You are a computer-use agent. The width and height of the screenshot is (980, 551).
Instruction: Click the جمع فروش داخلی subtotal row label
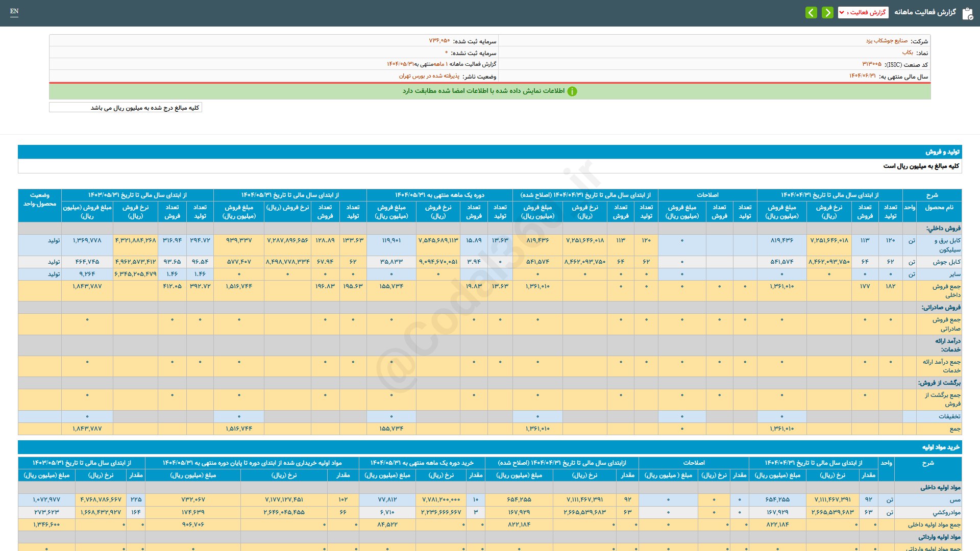946,291
